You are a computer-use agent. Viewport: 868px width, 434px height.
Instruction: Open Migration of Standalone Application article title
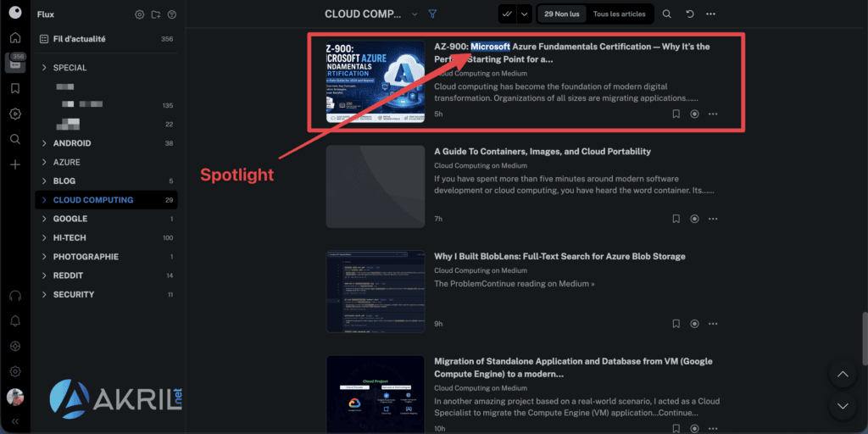[x=575, y=368]
